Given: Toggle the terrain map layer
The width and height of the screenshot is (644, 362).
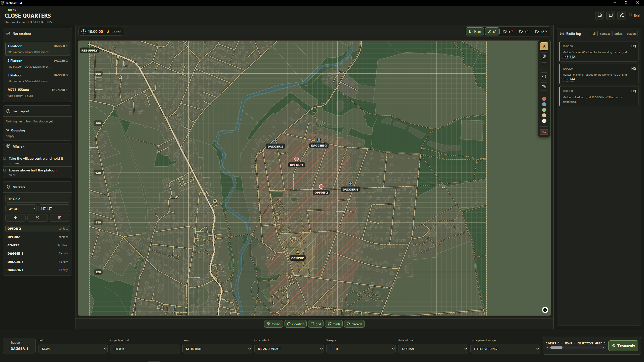Looking at the screenshot, I should (x=273, y=324).
